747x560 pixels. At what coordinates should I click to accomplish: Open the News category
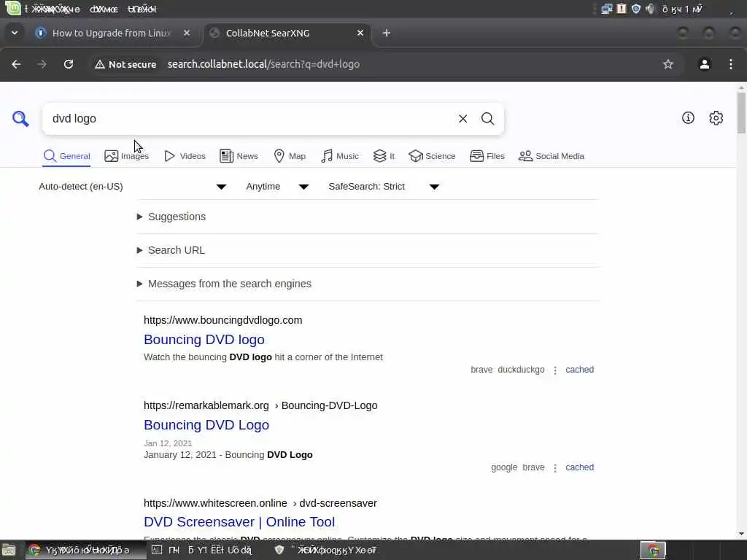click(239, 156)
